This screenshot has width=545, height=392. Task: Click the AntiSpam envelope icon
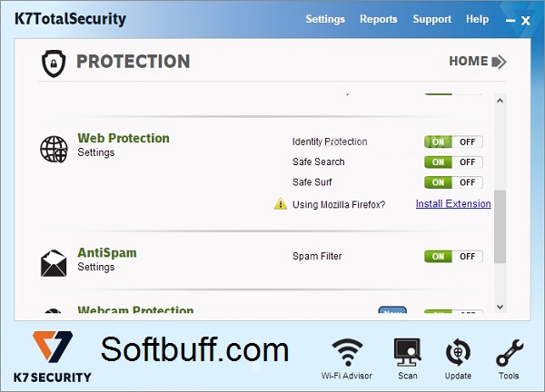54,263
